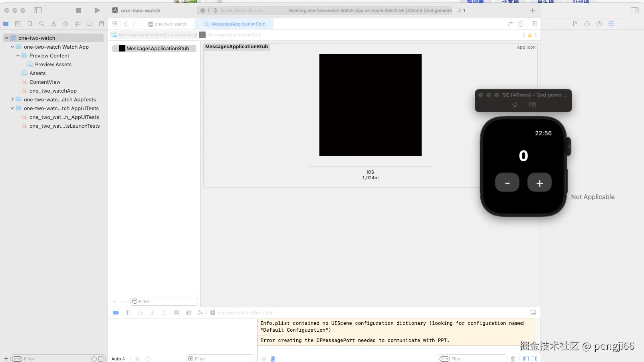
Task: Select the Assets catalog file
Action: click(x=38, y=73)
